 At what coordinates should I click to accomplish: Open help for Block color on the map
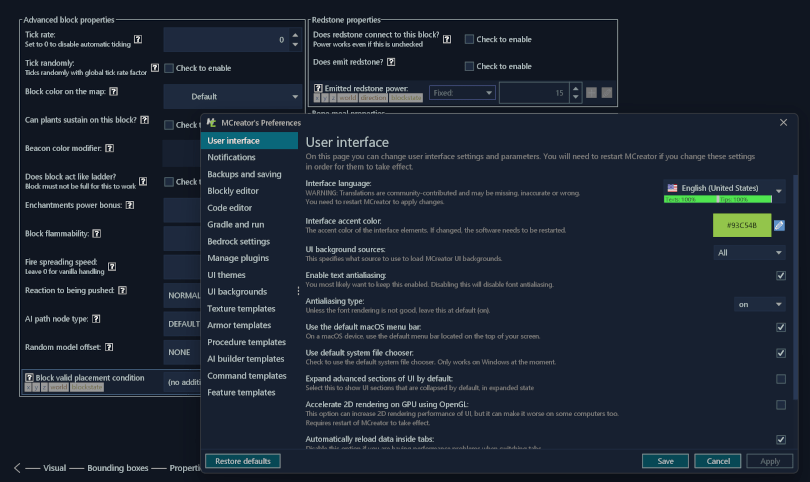tap(114, 91)
